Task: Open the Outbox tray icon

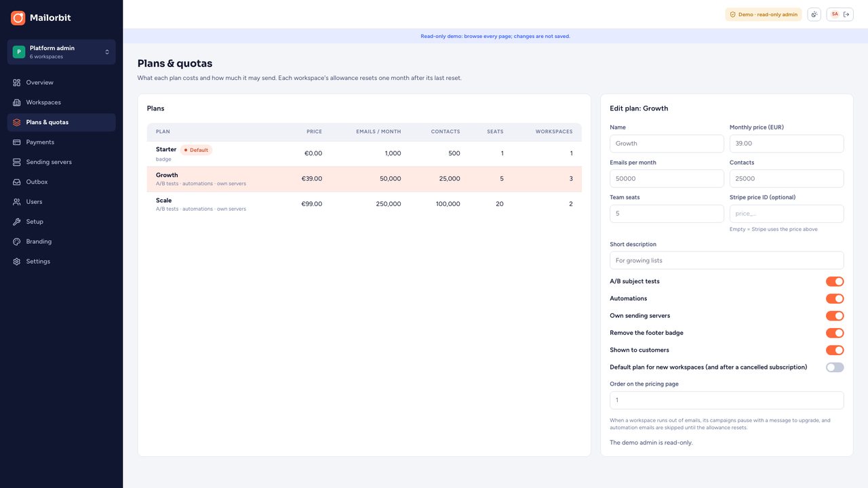Action: click(17, 182)
